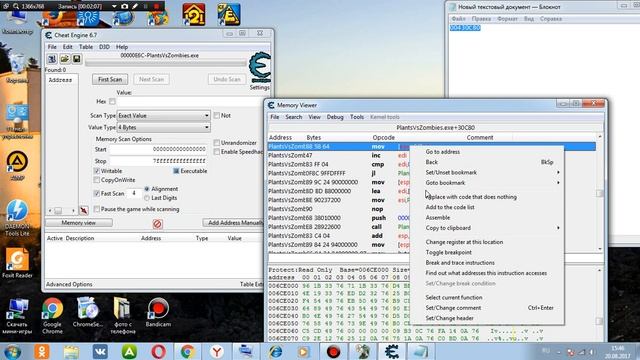The height and width of the screenshot is (360, 640).
Task: Click Advanced Options label
Action: pos(69,284)
